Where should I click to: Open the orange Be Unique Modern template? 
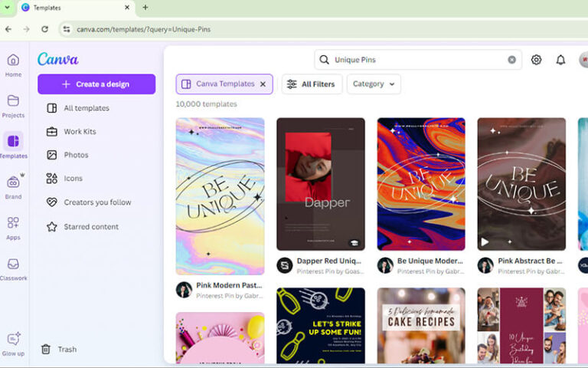(x=421, y=184)
